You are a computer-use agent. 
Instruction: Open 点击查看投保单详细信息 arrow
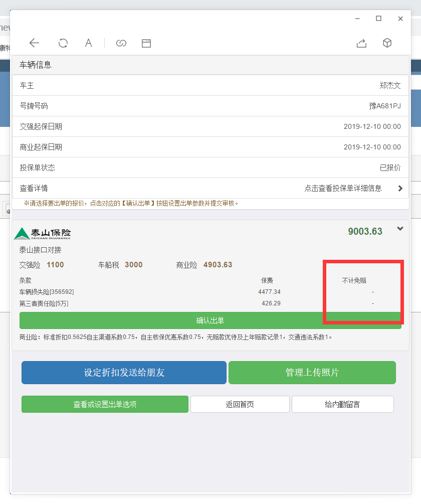[x=400, y=189]
